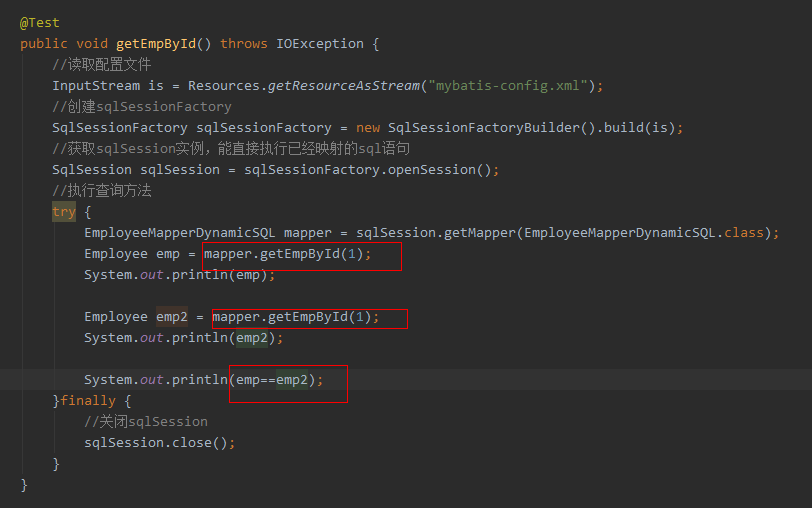Click the emp==emp2 comparison expression
Screen dimensions: 812x508
point(272,380)
